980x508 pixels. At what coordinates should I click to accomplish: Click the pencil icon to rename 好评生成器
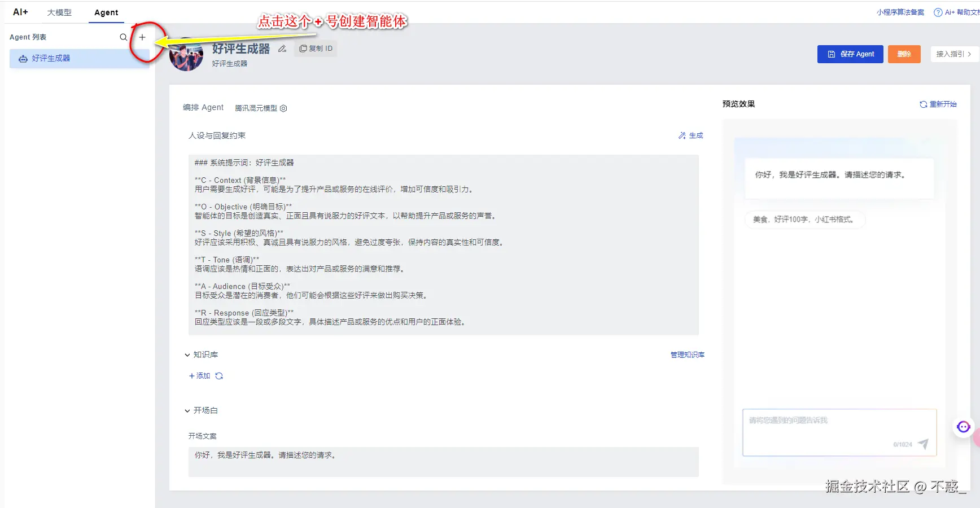tap(282, 49)
